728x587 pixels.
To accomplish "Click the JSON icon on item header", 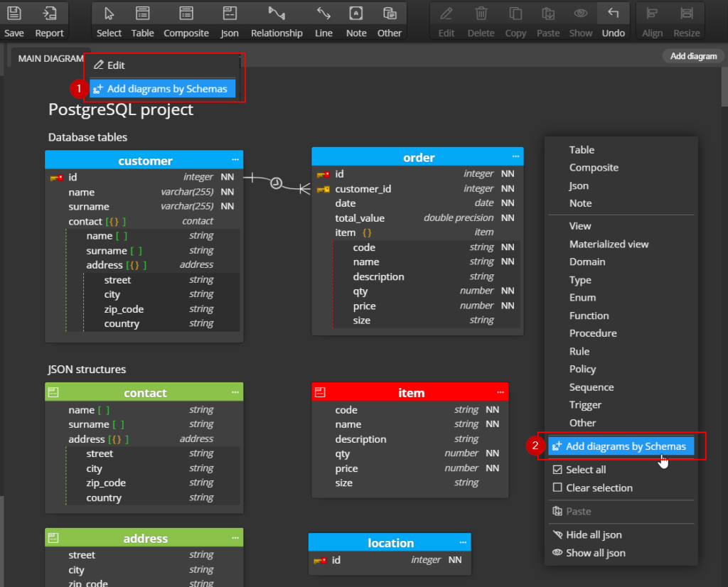I will click(x=320, y=392).
